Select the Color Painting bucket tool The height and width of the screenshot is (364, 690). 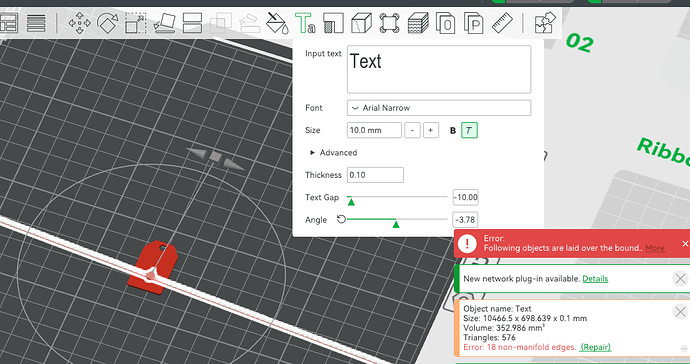click(x=277, y=23)
